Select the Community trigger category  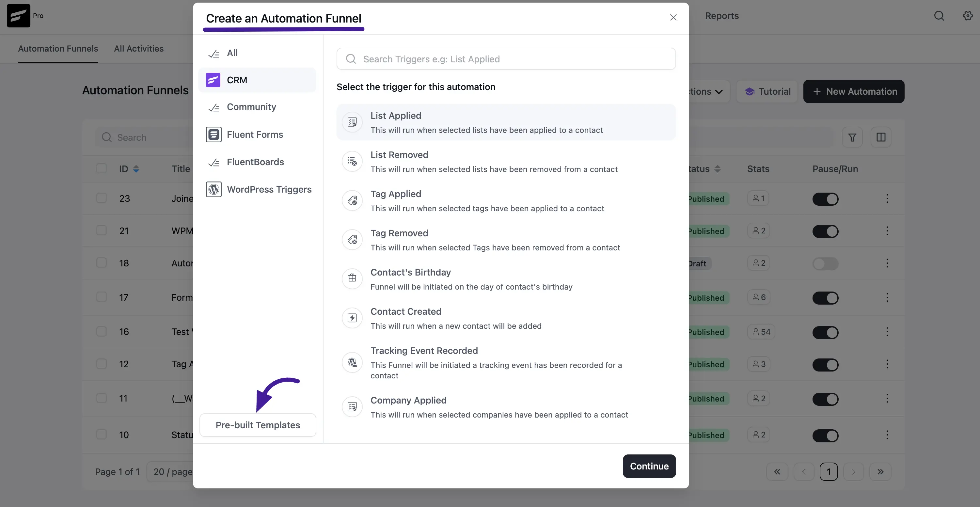(257, 107)
